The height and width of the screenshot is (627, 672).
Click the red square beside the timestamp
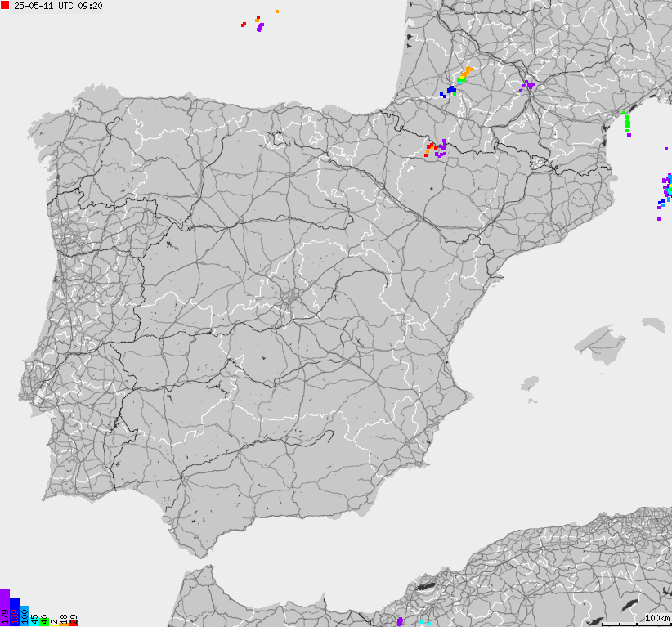(5, 5)
